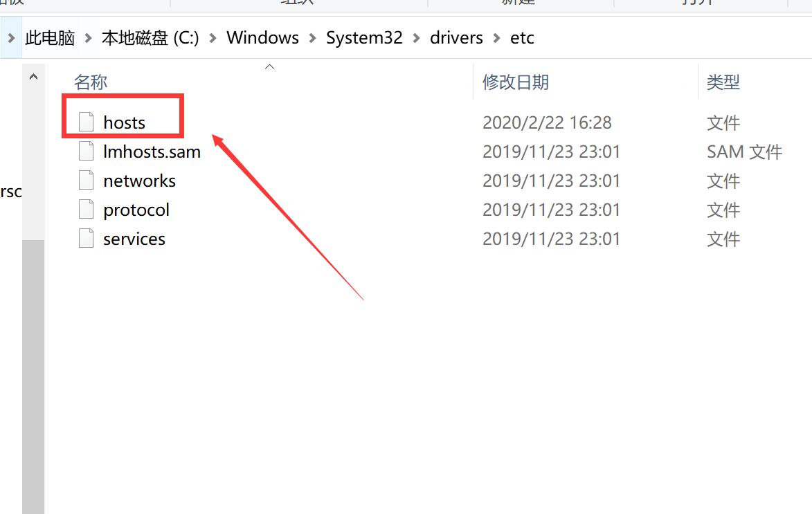Click the protocol file icon
812x514 pixels.
point(86,209)
